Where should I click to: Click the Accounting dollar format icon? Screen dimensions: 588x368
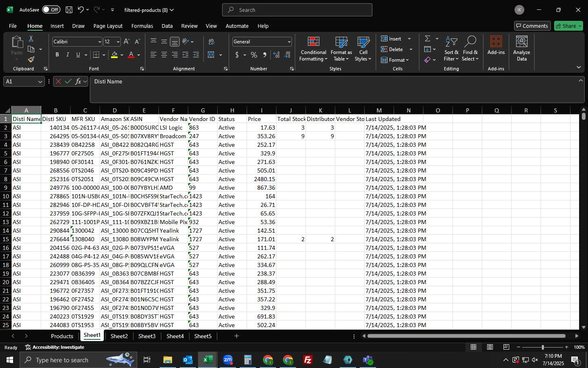click(x=237, y=55)
